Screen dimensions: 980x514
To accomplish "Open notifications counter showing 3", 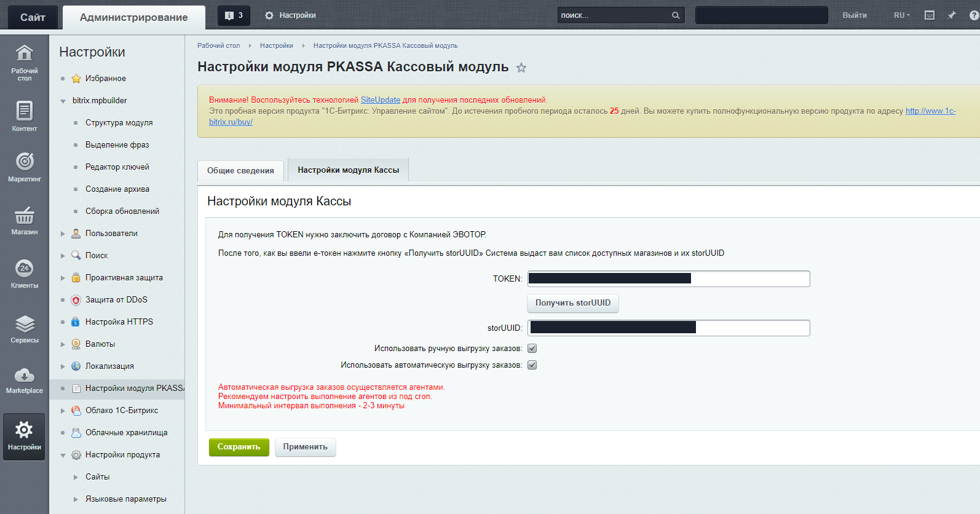I will 234,15.
